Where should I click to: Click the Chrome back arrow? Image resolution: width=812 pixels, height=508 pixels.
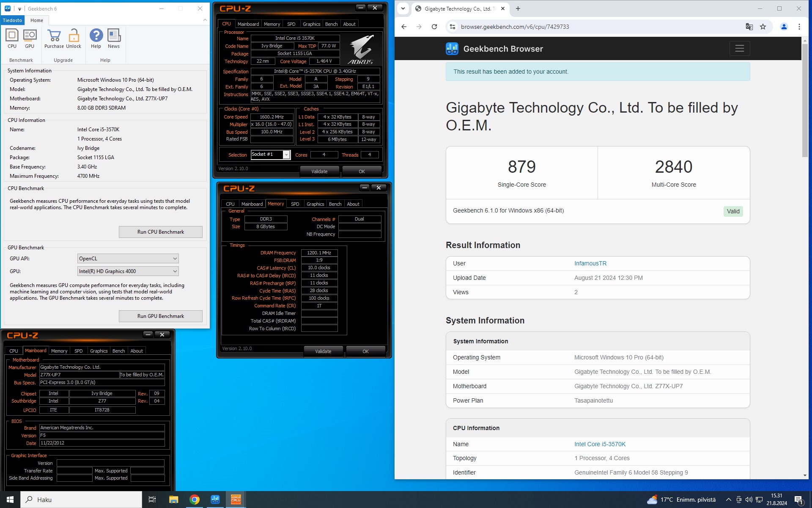coord(404,27)
